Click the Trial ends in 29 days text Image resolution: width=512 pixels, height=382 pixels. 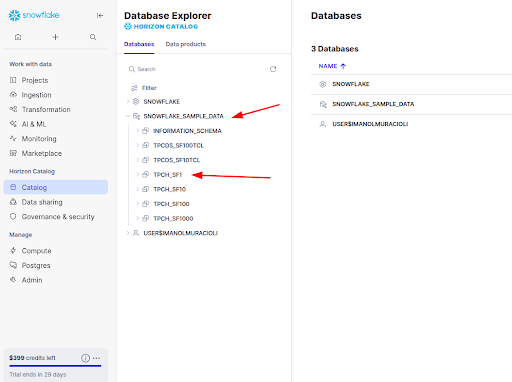(38, 375)
